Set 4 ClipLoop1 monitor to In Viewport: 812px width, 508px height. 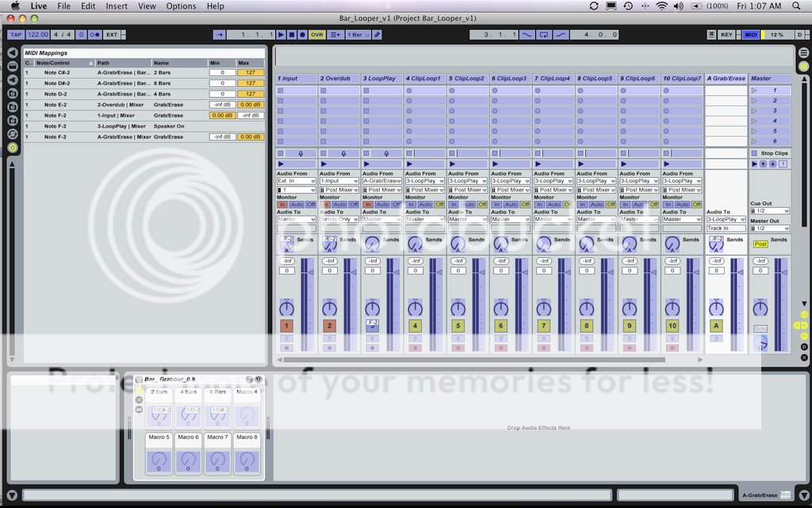pyautogui.click(x=411, y=205)
